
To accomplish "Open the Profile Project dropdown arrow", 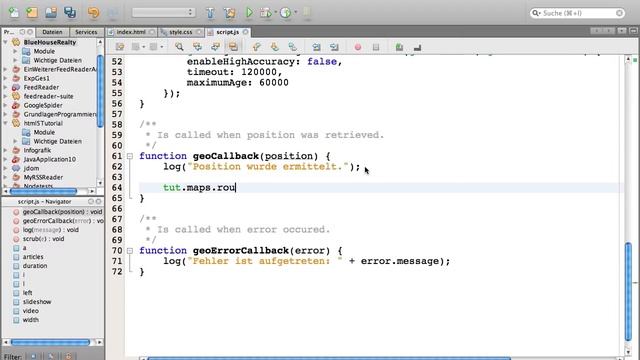I will coord(296,12).
